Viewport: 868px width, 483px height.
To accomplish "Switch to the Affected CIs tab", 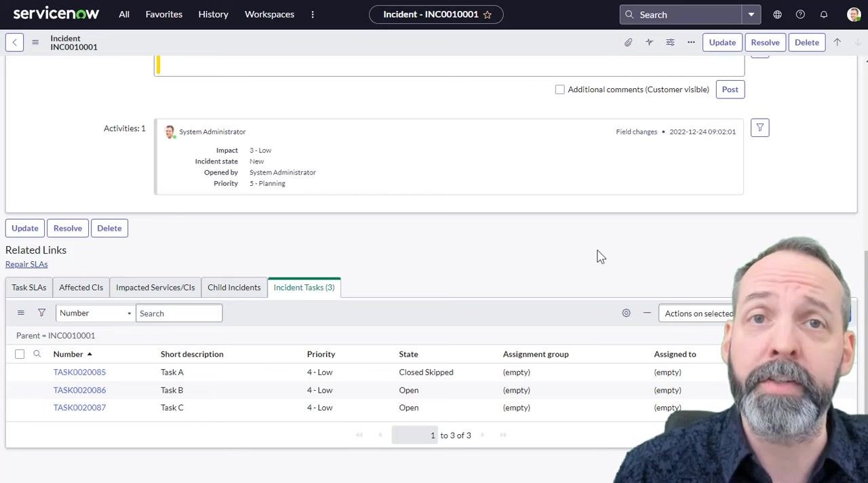I will tap(81, 287).
